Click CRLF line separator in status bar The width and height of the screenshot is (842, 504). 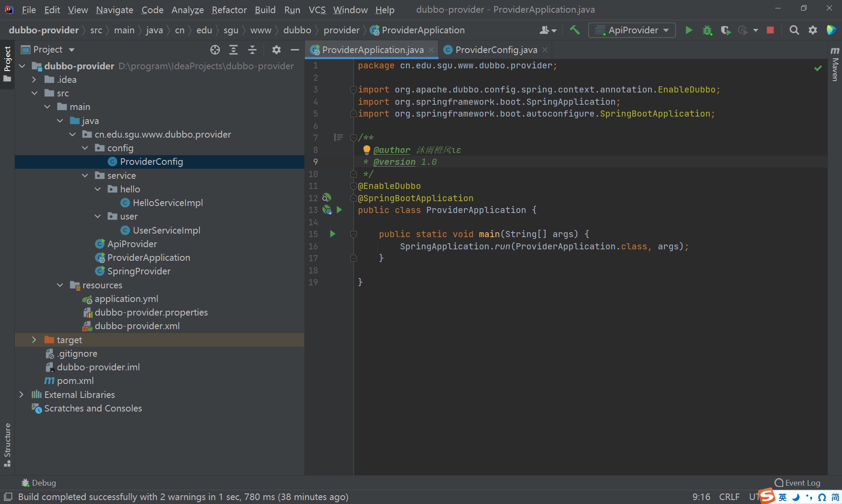[x=729, y=497]
